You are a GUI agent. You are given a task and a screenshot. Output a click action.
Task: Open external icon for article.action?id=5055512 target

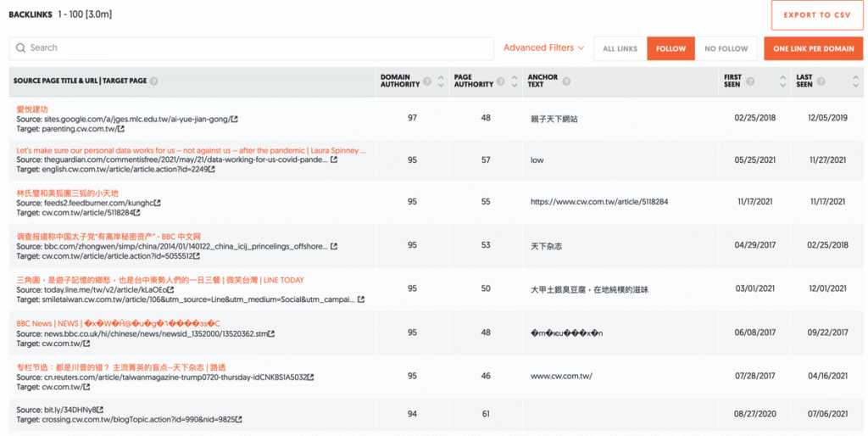[x=197, y=256]
